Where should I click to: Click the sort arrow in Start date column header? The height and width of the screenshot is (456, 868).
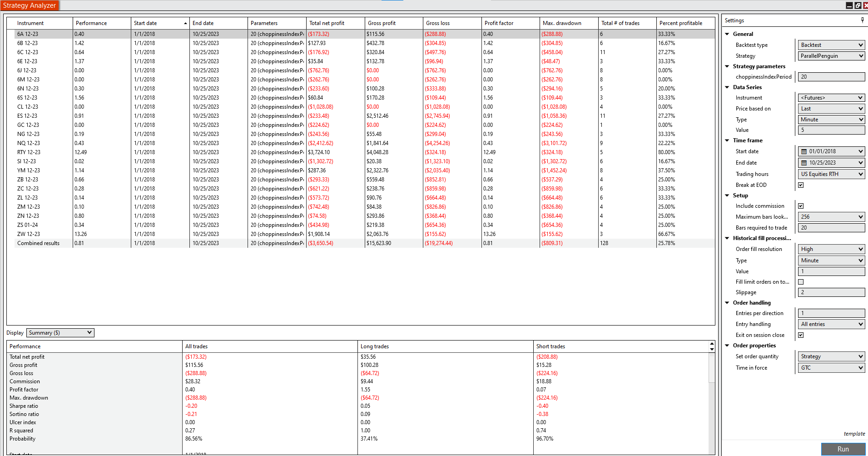coord(185,23)
